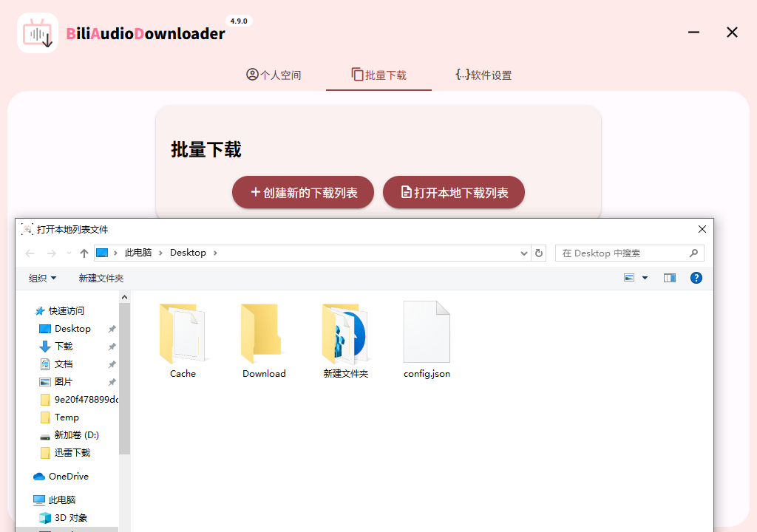
Task: Select the config.json file
Action: (427, 341)
